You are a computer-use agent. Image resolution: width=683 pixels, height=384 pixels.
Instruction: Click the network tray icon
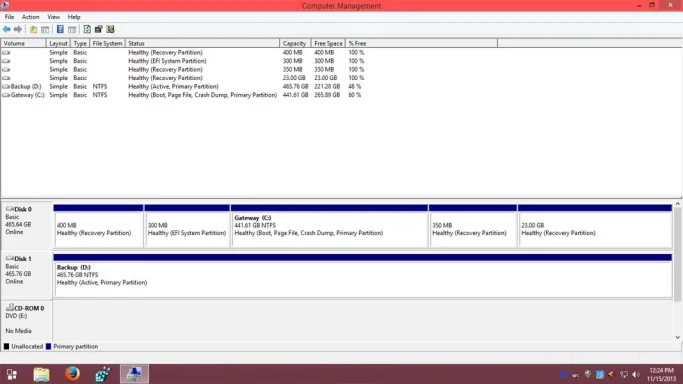pos(624,374)
